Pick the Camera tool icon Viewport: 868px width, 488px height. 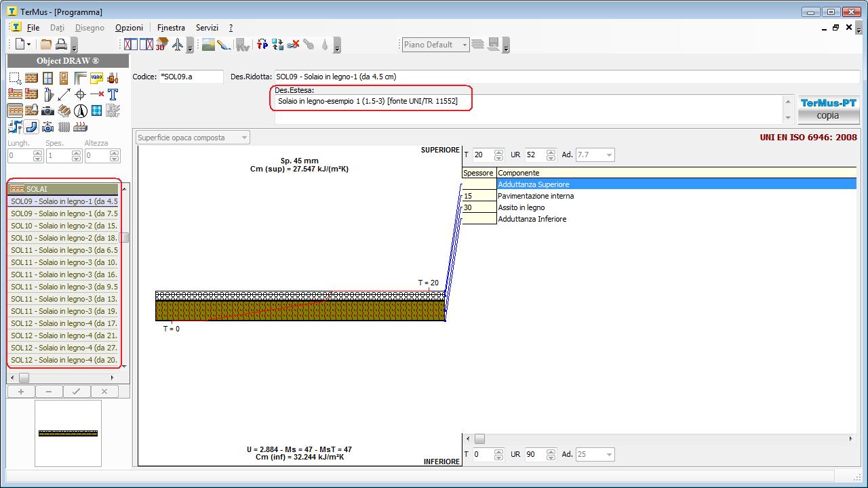(47, 110)
